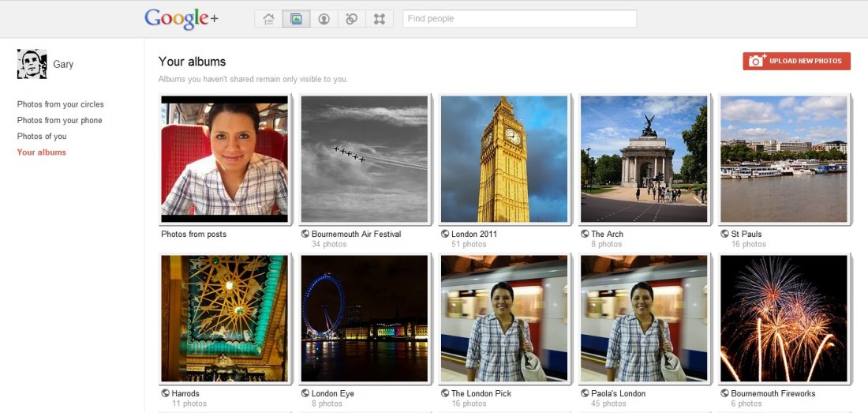The height and width of the screenshot is (413, 868).
Task: Open the London Eye album thumbnail
Action: [364, 318]
